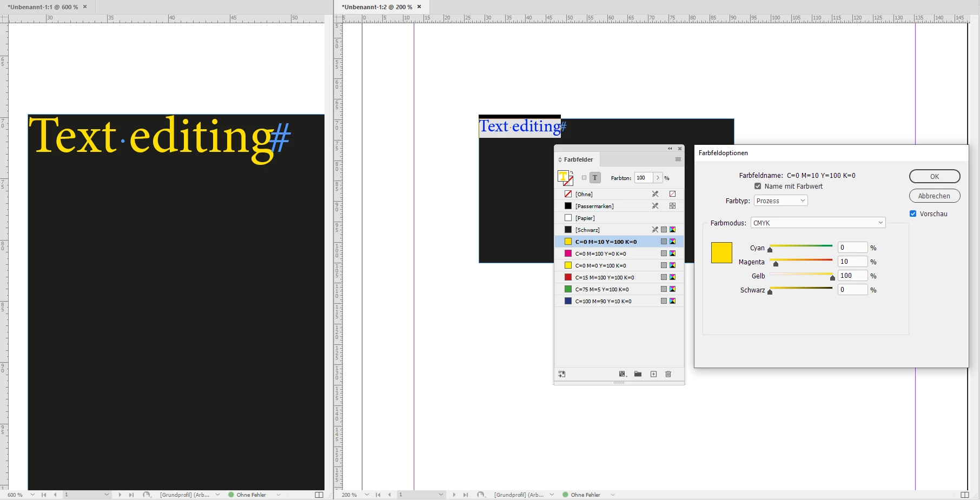The image size is (980, 500).
Task: Open zoom level dropdown at 600 %
Action: 32,495
